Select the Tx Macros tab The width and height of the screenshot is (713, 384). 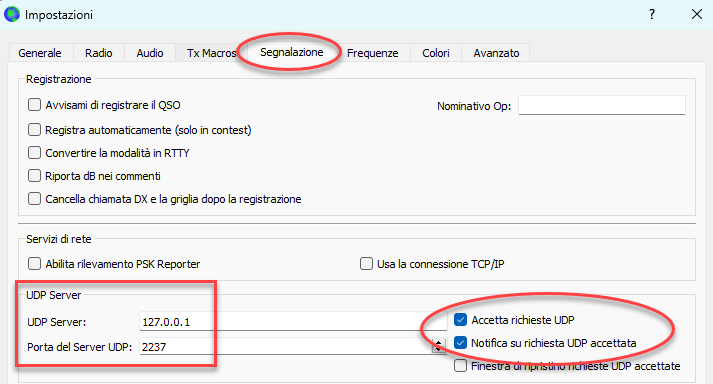point(211,53)
